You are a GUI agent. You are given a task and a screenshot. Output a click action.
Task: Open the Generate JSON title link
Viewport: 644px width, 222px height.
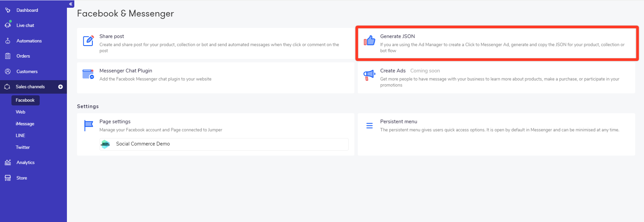[x=397, y=36]
